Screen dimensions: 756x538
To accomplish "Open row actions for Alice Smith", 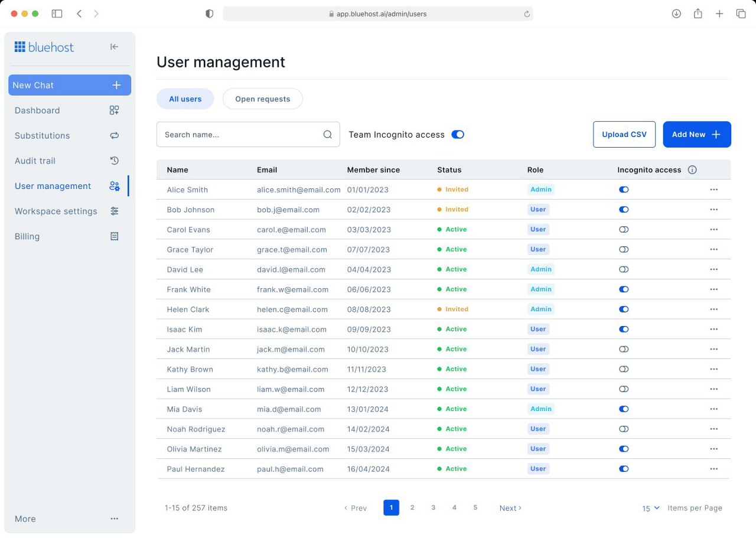I will 714,190.
